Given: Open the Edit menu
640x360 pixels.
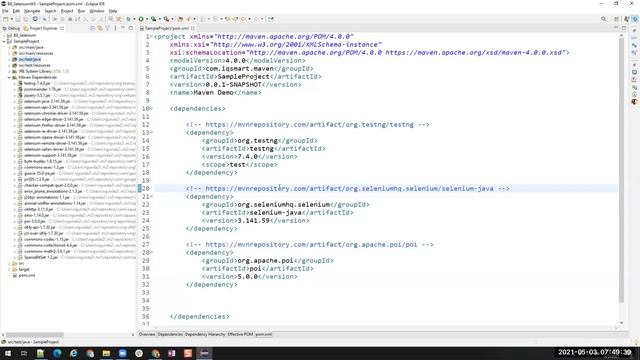Looking at the screenshot, I should (16, 11).
